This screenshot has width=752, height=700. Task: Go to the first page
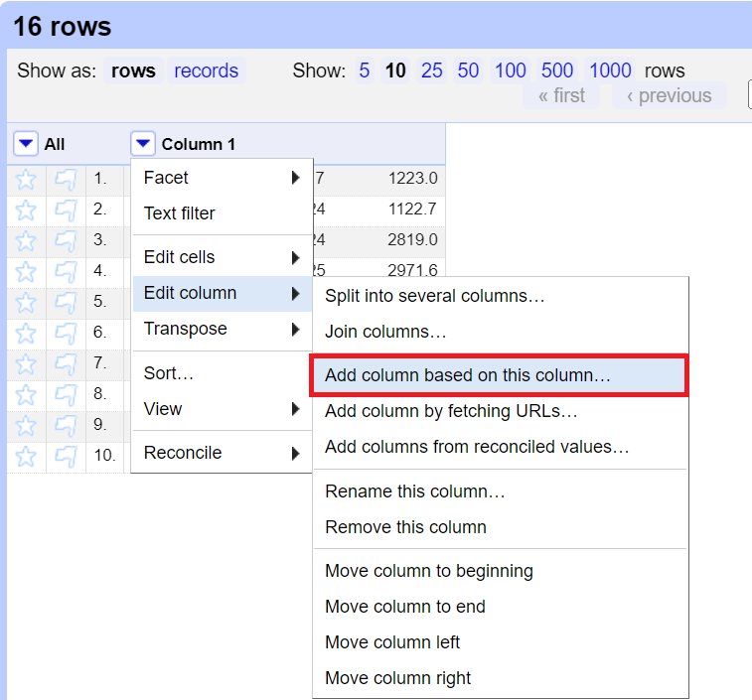[561, 96]
